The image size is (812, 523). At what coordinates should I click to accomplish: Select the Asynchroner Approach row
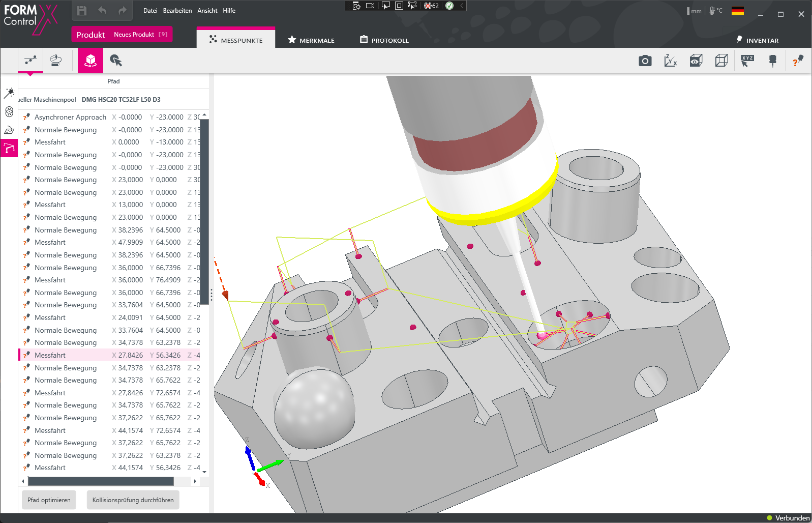[x=109, y=117]
